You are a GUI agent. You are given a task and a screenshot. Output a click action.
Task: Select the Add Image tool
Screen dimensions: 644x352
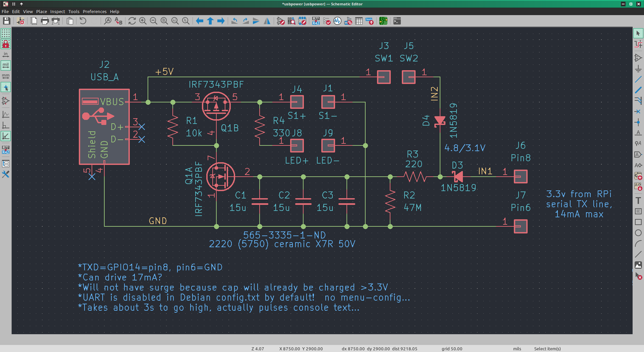[x=638, y=265]
